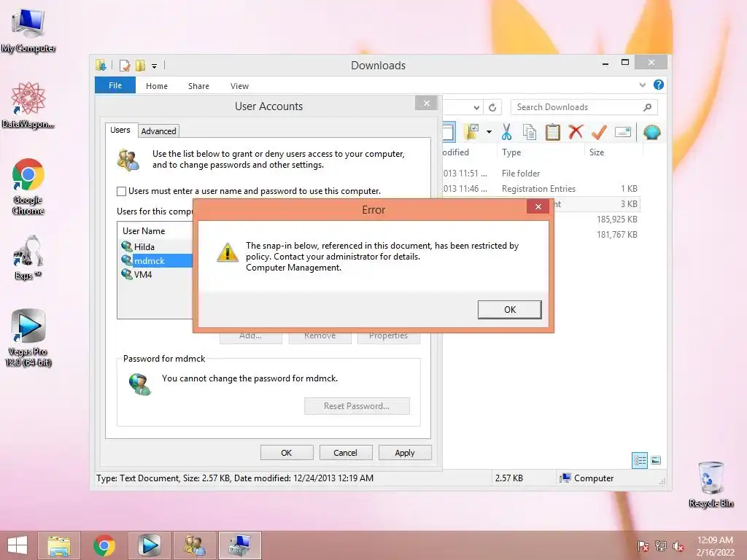The width and height of the screenshot is (747, 560).
Task: Open the Recycle Bin desktop icon
Action: (x=711, y=484)
